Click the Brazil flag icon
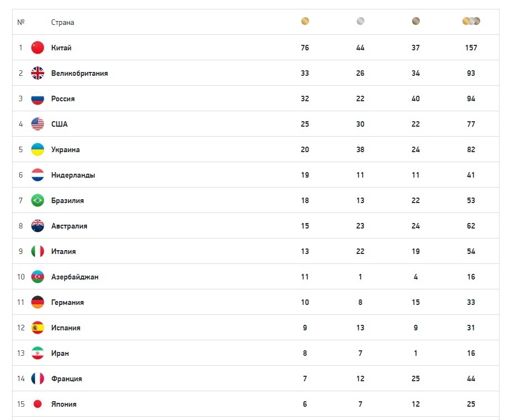 click(38, 200)
